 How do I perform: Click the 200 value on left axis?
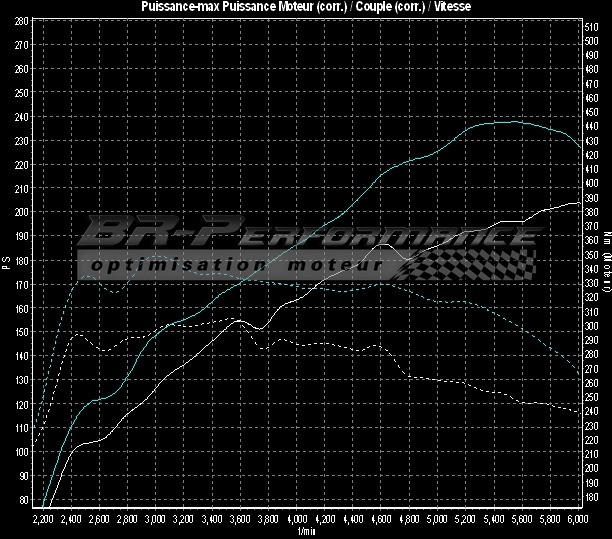(22, 211)
